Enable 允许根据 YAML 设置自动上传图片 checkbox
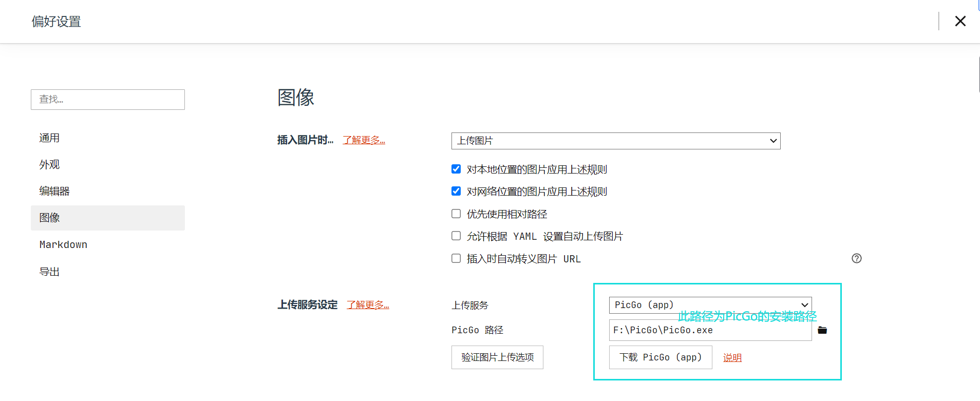This screenshot has height=401, width=980. coord(456,236)
